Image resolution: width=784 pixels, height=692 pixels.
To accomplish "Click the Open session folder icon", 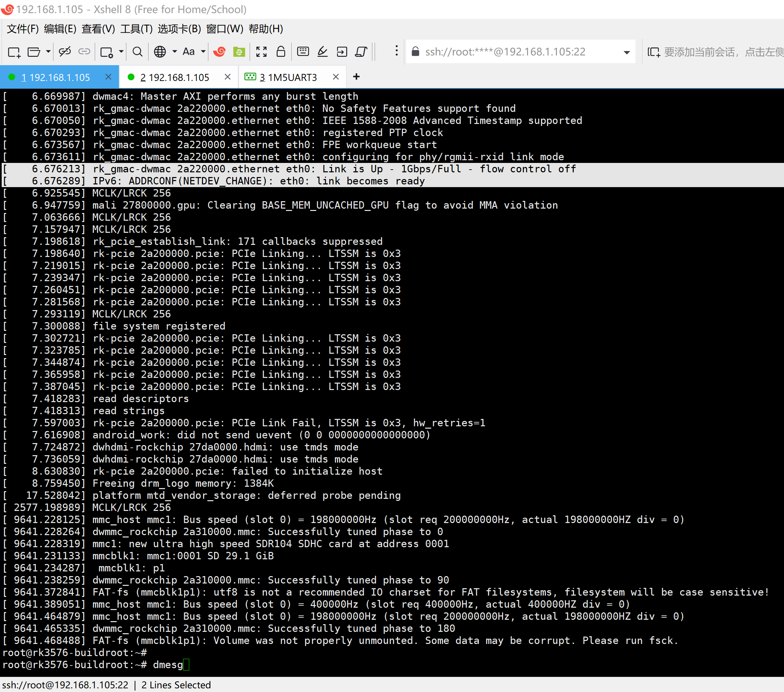I will pyautogui.click(x=34, y=52).
